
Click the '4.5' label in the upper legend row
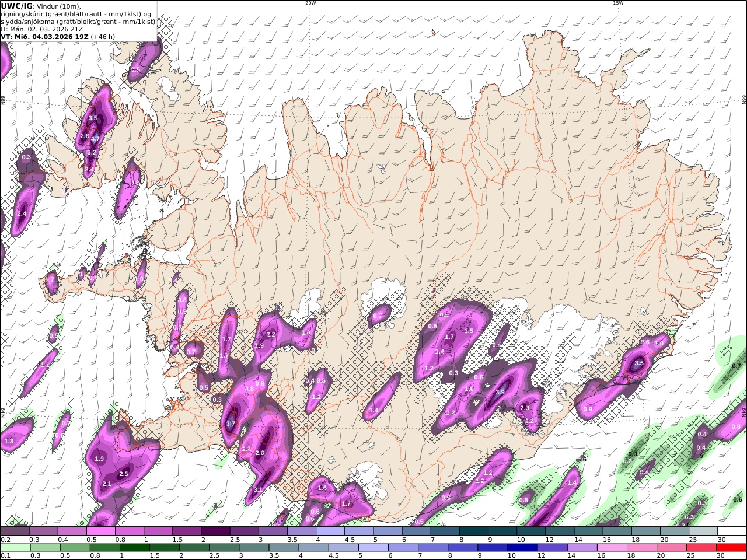pos(350,540)
